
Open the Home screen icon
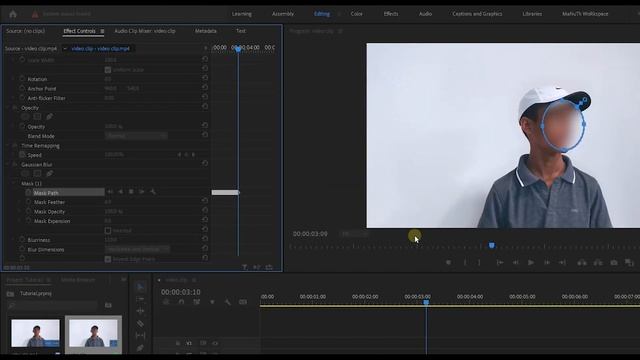click(x=13, y=14)
